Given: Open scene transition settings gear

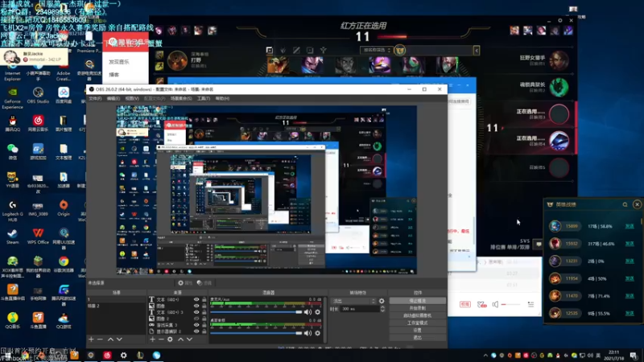Looking at the screenshot, I should coord(382,301).
